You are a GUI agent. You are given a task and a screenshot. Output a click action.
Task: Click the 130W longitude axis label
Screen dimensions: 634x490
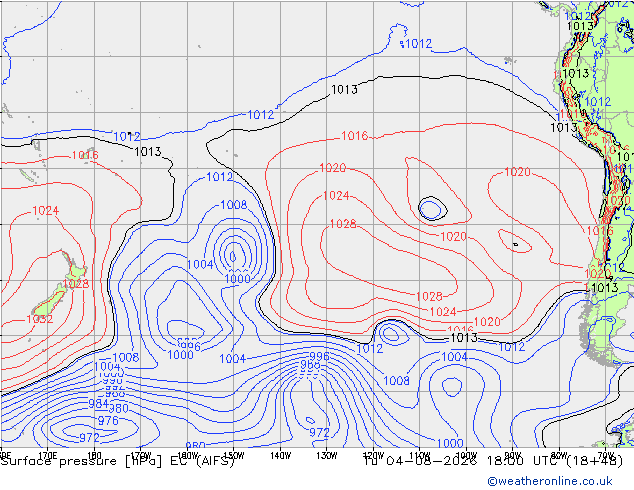coord(327,456)
